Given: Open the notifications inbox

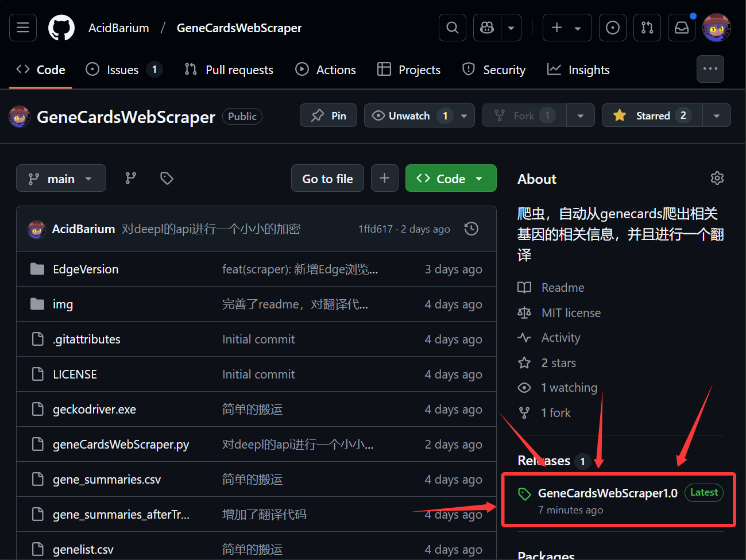Looking at the screenshot, I should (682, 28).
